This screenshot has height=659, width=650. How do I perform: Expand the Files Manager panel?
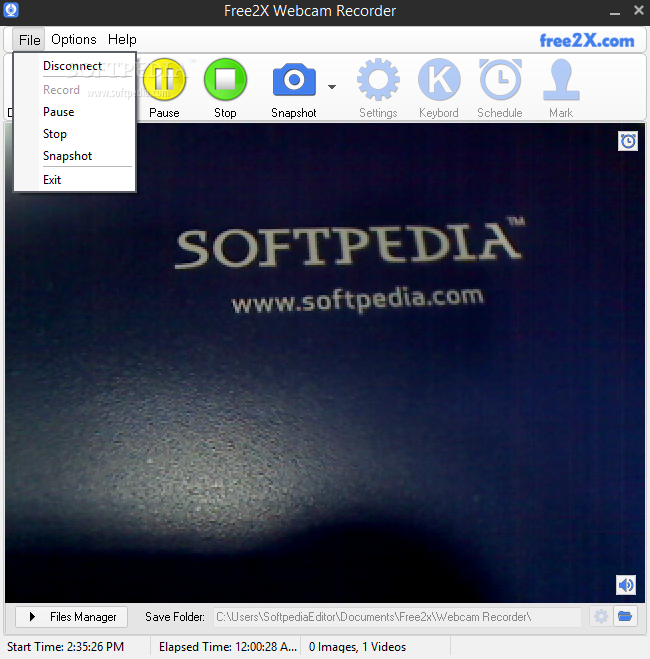71,617
